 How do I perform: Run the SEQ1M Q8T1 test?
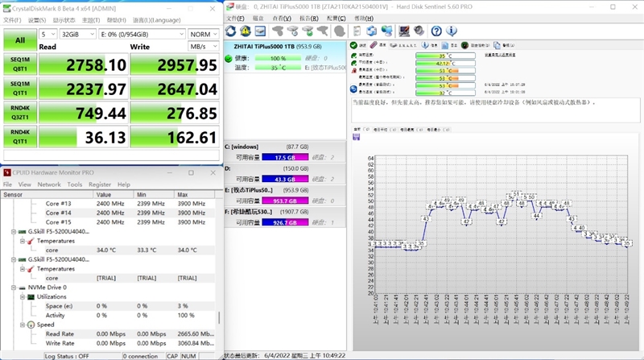point(20,64)
